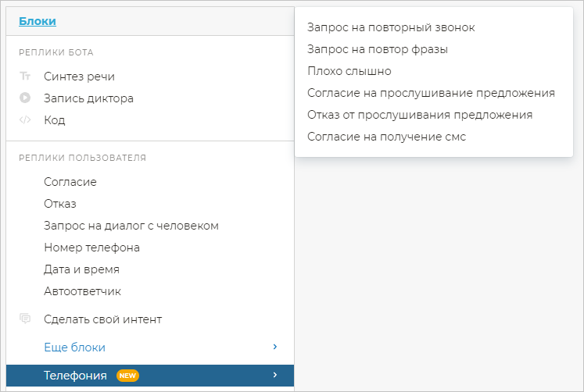Open the Блоки header link
The image size is (584, 392).
37,22
